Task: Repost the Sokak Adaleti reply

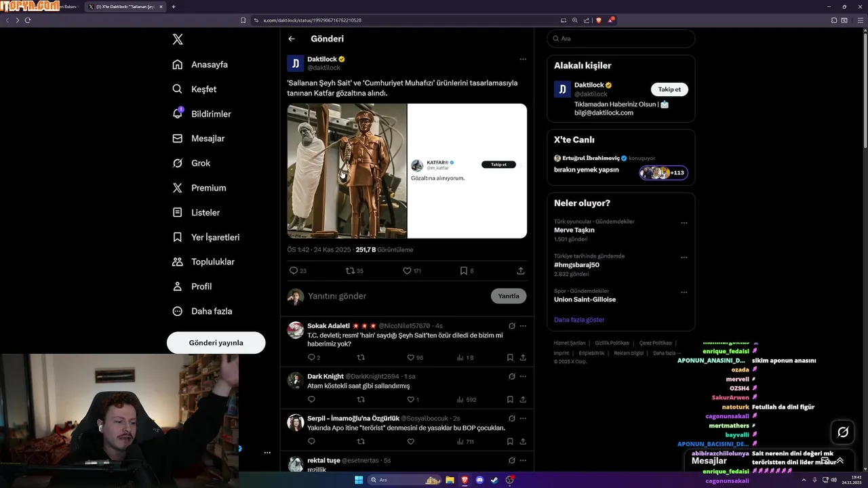Action: [361, 357]
